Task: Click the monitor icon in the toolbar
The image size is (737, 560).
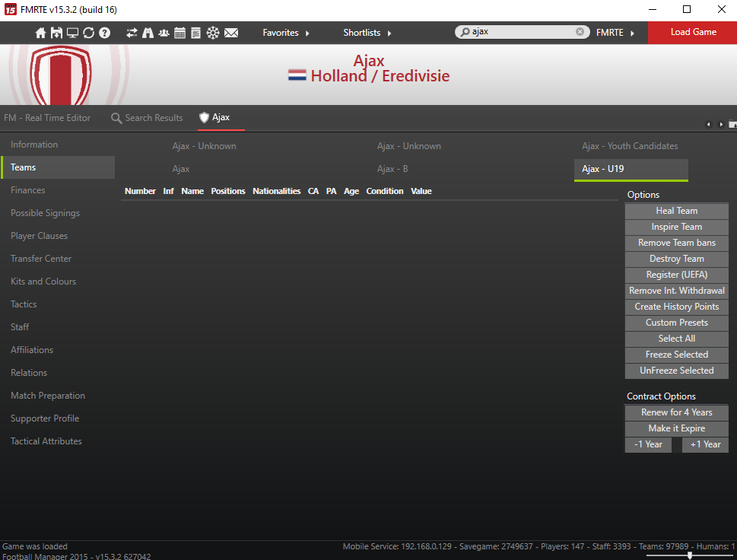Action: tap(72, 33)
